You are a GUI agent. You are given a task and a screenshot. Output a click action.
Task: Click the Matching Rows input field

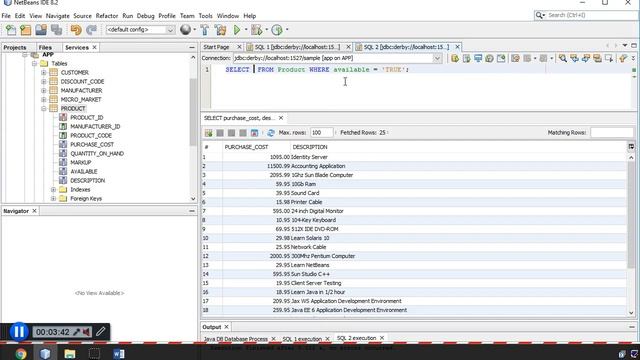pos(612,133)
